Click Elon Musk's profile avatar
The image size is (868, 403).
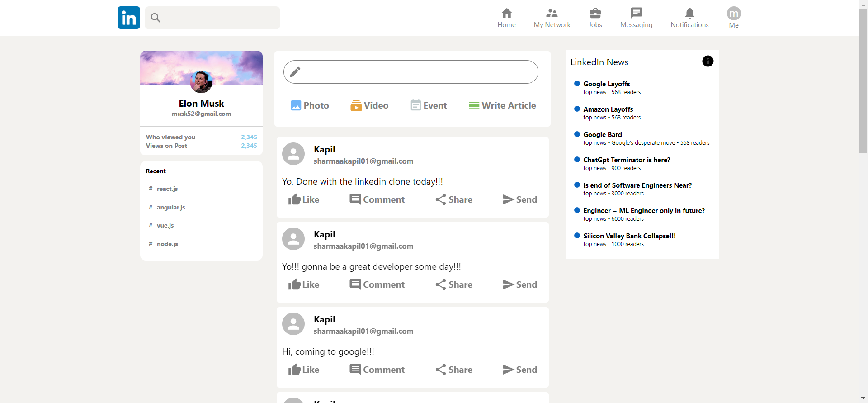201,82
